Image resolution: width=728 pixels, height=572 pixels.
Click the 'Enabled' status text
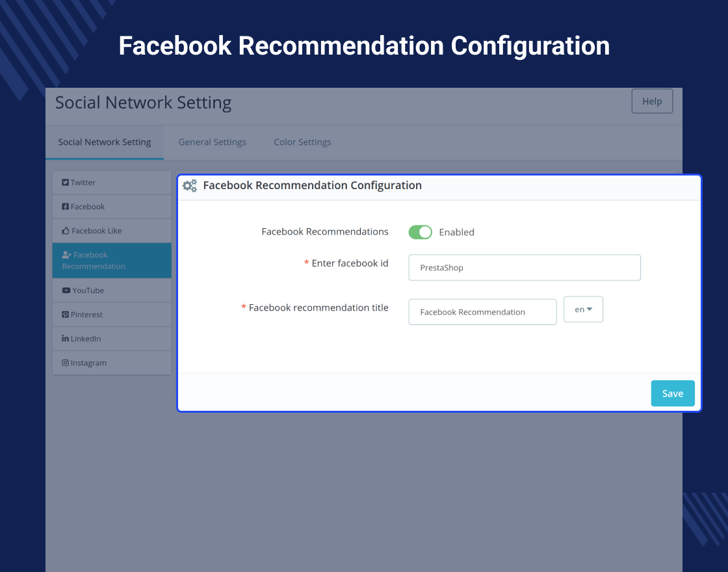pyautogui.click(x=456, y=232)
